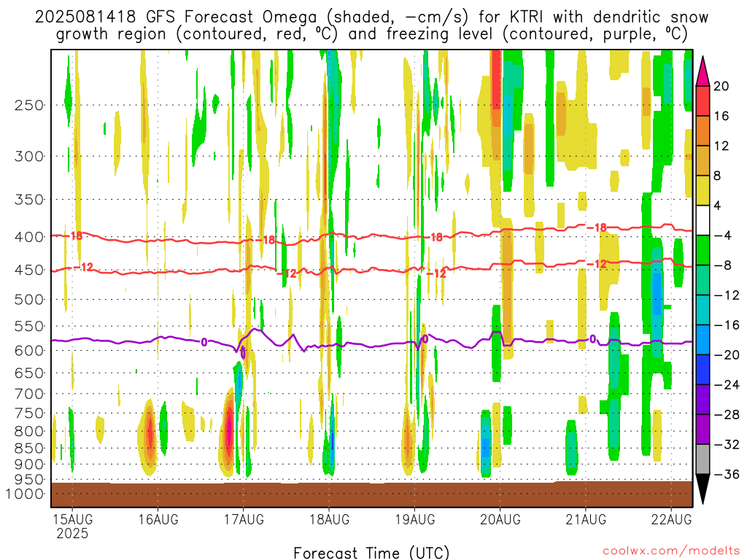
Task: Click the 19AUG time axis label
Action: coord(414,519)
